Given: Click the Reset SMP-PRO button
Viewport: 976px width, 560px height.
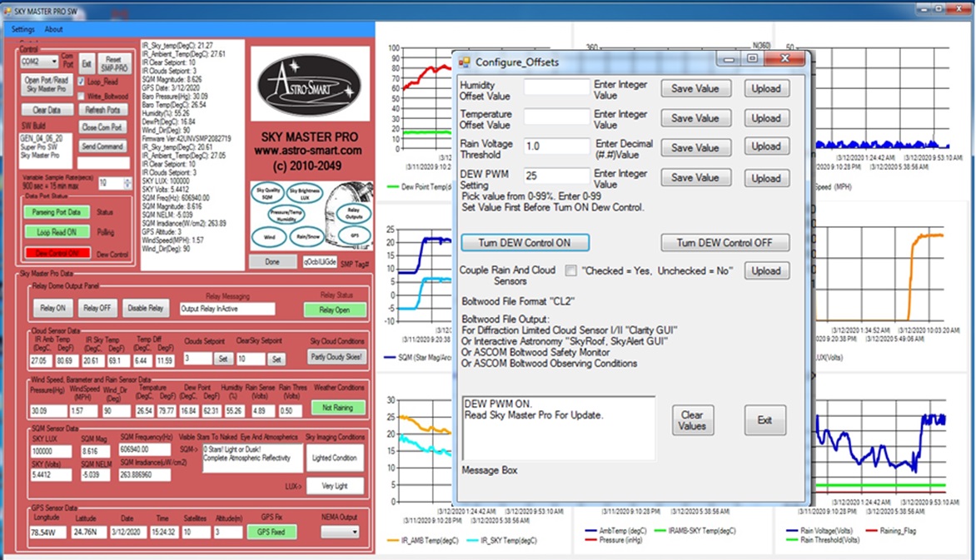Looking at the screenshot, I should pos(114,63).
